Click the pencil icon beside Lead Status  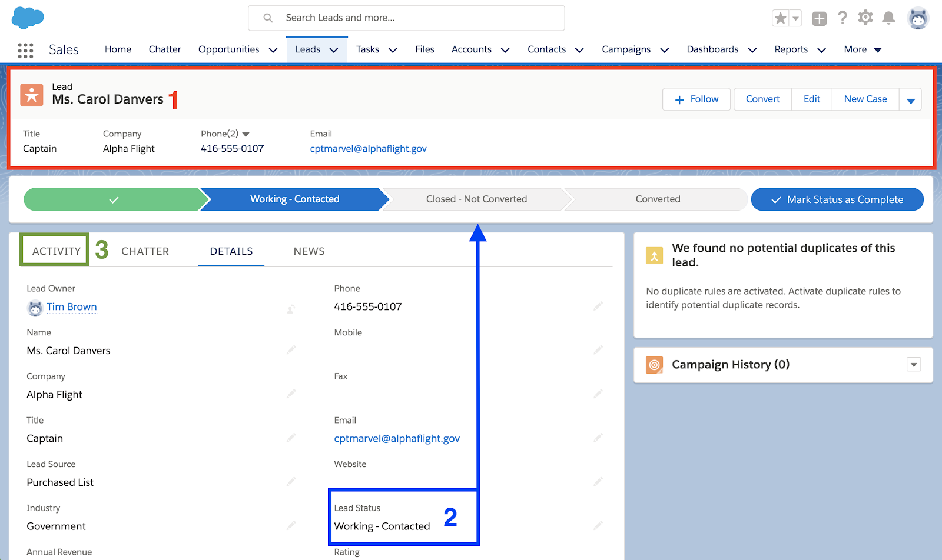tap(598, 525)
